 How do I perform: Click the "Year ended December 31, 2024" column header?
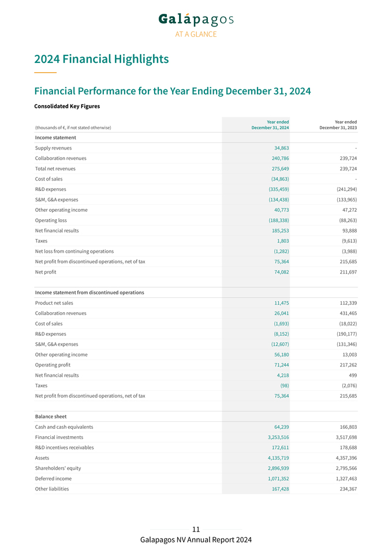point(270,125)
